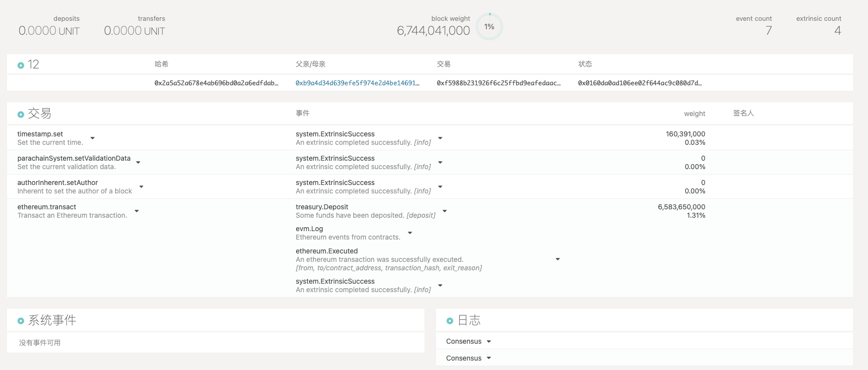Click the deposits 0.0000 UNIT value
The height and width of the screenshot is (370, 868).
(49, 31)
